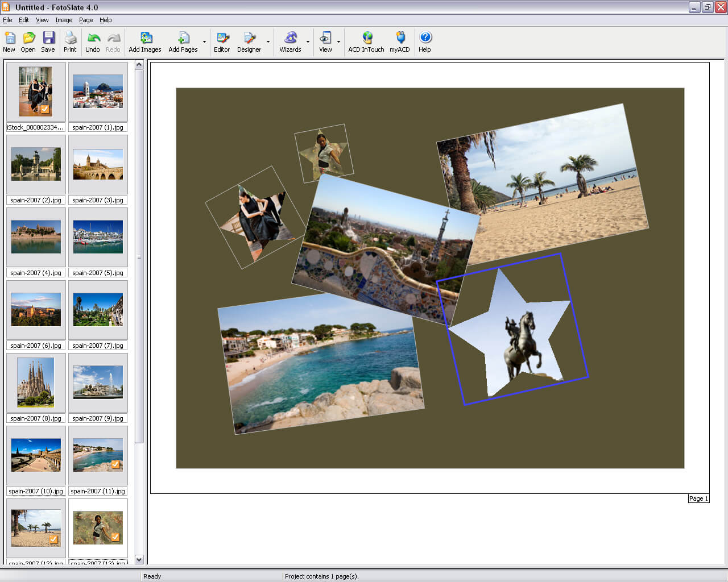Toggle the checkmark on the iStock dancer thumbnail
This screenshot has width=728, height=582.
tap(45, 109)
